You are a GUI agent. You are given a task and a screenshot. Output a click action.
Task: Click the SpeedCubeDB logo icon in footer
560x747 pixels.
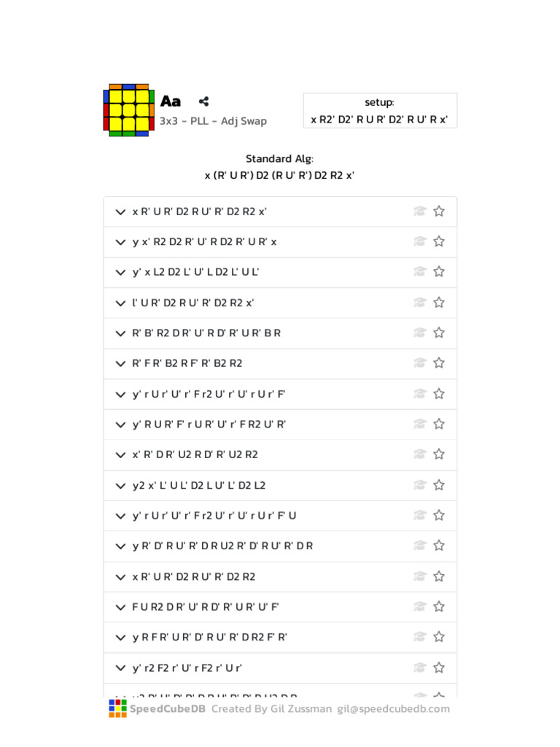[117, 708]
